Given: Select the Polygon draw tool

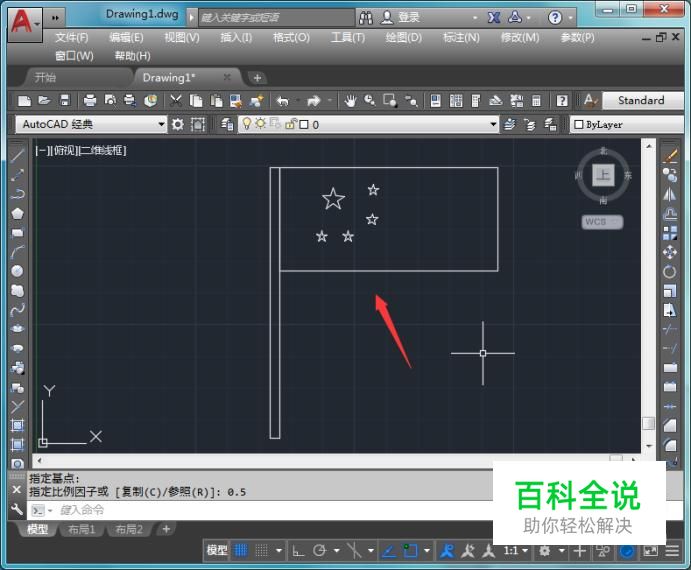Looking at the screenshot, I should tap(17, 213).
